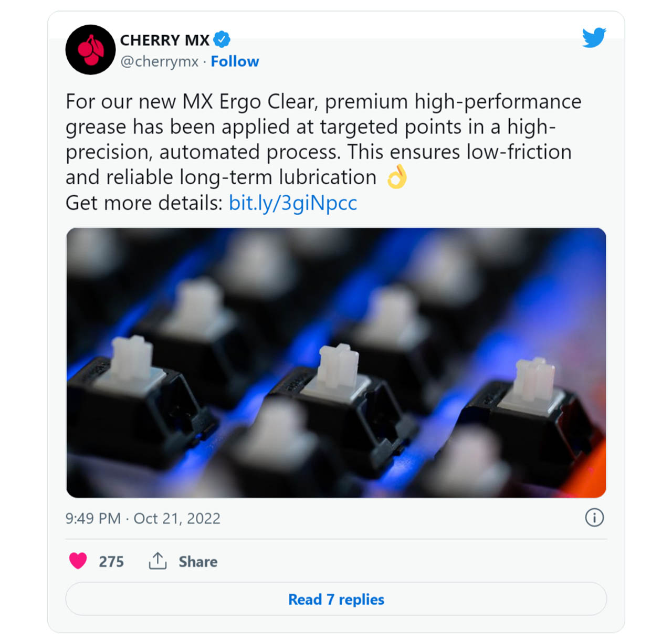
Task: Click the Share label
Action: coord(198,562)
